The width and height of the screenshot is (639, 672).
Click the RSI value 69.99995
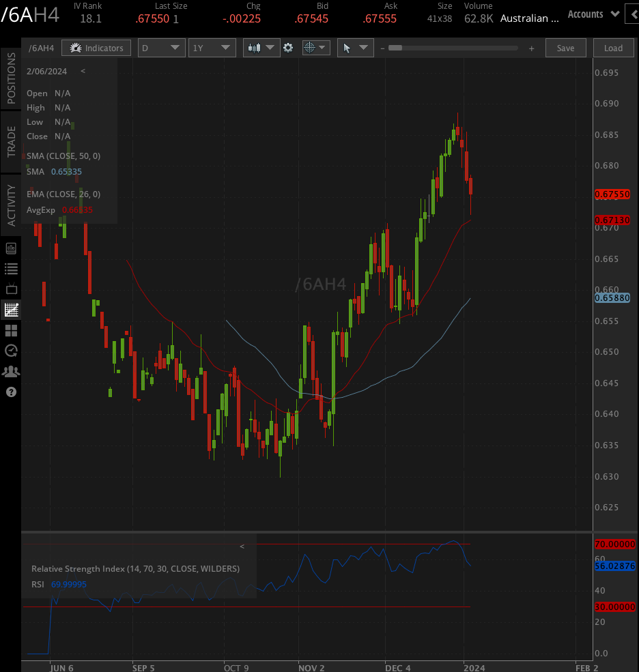coord(69,585)
